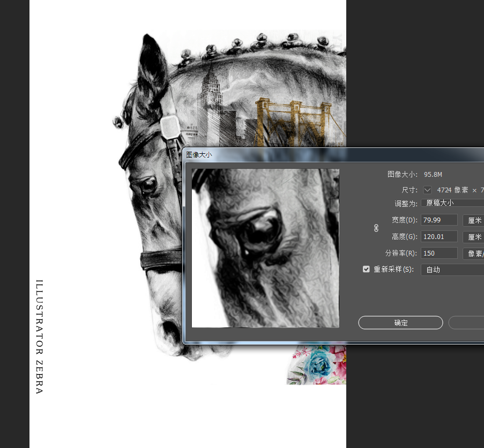Click the height 120.01 input field

tap(439, 237)
